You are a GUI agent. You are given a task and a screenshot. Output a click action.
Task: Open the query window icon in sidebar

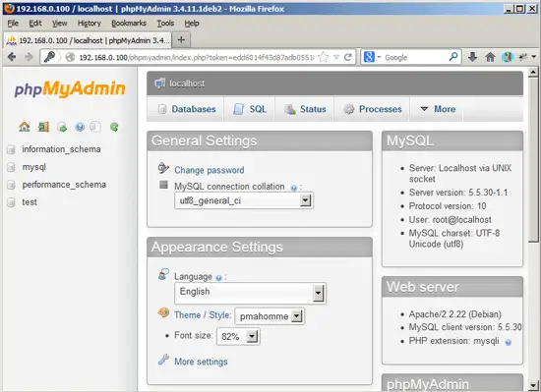click(62, 127)
